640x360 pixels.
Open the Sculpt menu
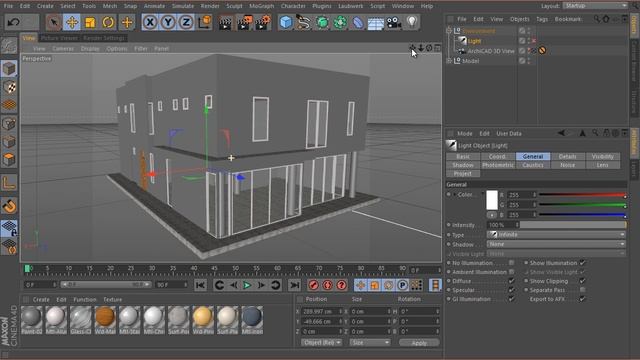coord(234,6)
